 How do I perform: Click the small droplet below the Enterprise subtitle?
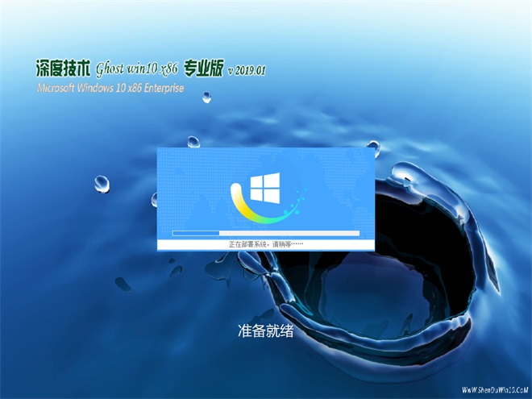point(207,97)
